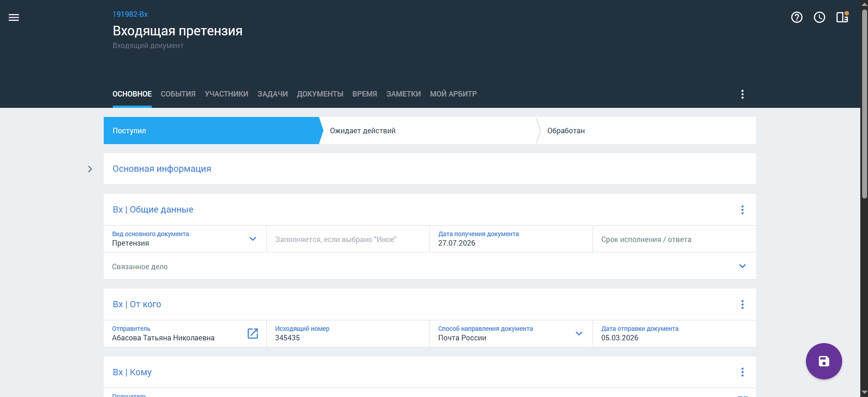Open Способ направления документа dropdown

coord(579,334)
